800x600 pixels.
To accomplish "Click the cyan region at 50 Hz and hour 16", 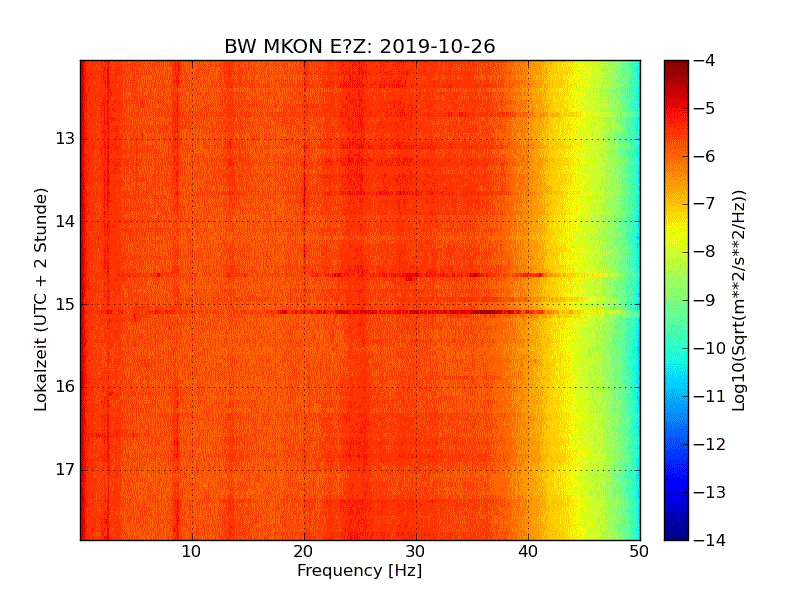I will coord(636,387).
